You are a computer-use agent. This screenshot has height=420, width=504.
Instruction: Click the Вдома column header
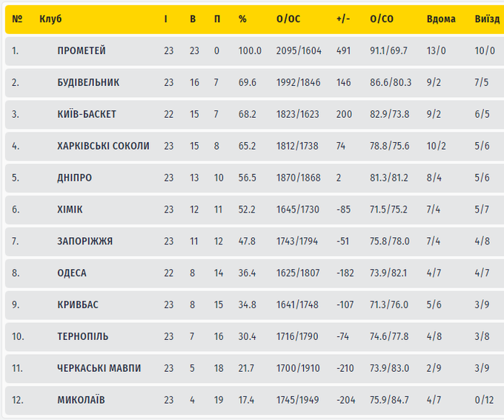tap(441, 19)
